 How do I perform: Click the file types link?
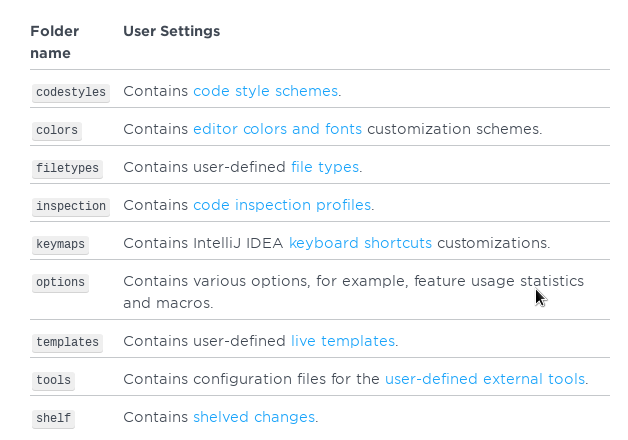(x=324, y=167)
